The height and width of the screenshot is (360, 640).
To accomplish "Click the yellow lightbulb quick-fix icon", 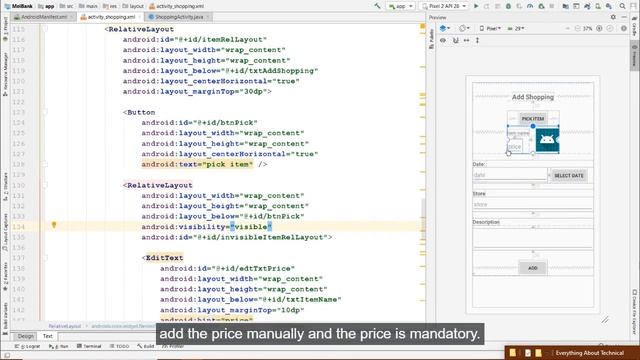I will click(x=53, y=225).
